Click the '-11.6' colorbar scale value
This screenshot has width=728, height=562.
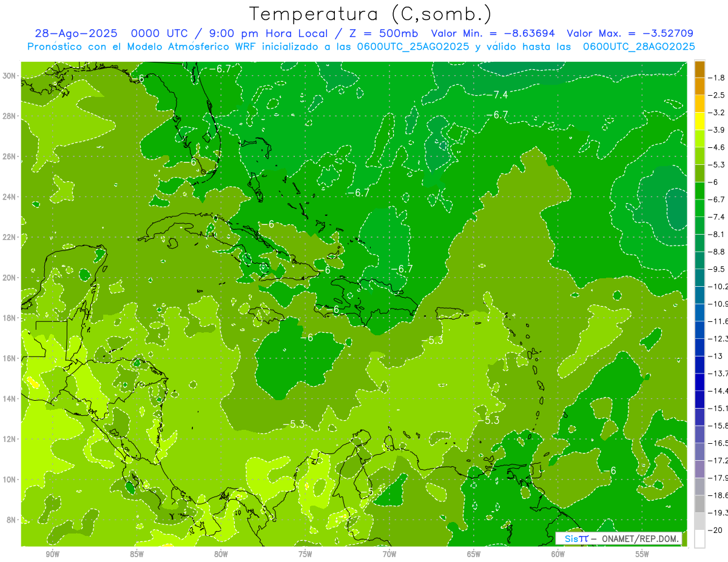click(x=718, y=321)
